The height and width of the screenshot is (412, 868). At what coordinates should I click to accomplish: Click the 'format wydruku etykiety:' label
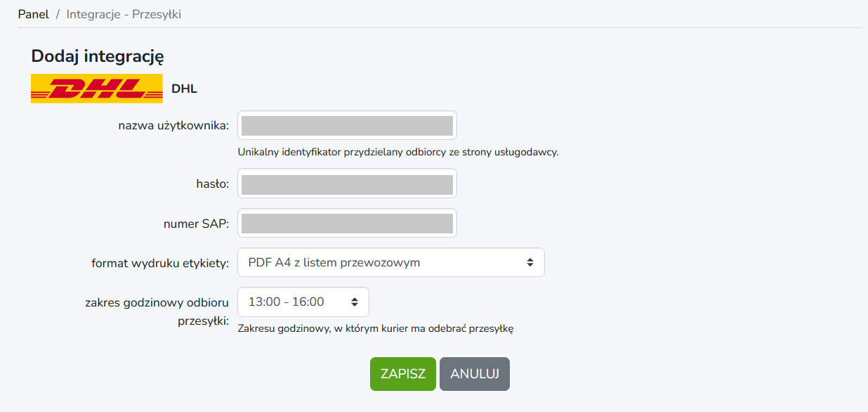[160, 264]
